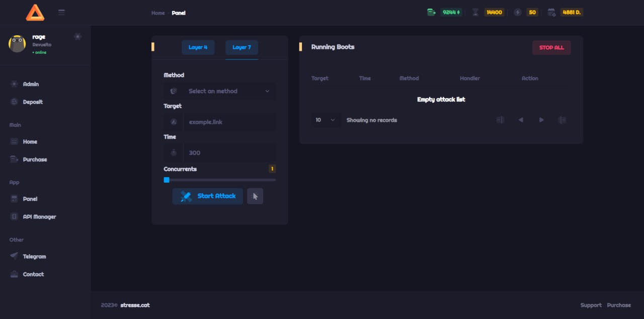The height and width of the screenshot is (319, 644).
Task: Click the orange triangle logo
Action: tap(35, 13)
